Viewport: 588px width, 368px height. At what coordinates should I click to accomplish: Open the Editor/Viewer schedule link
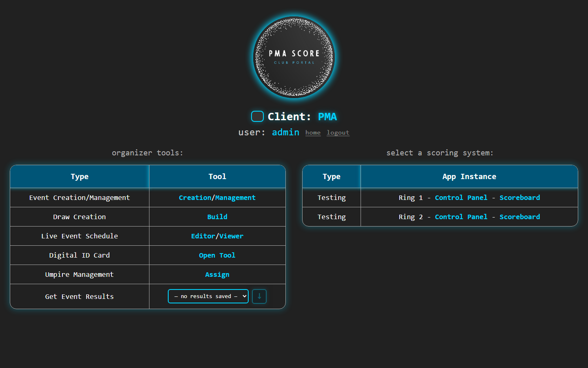217,236
